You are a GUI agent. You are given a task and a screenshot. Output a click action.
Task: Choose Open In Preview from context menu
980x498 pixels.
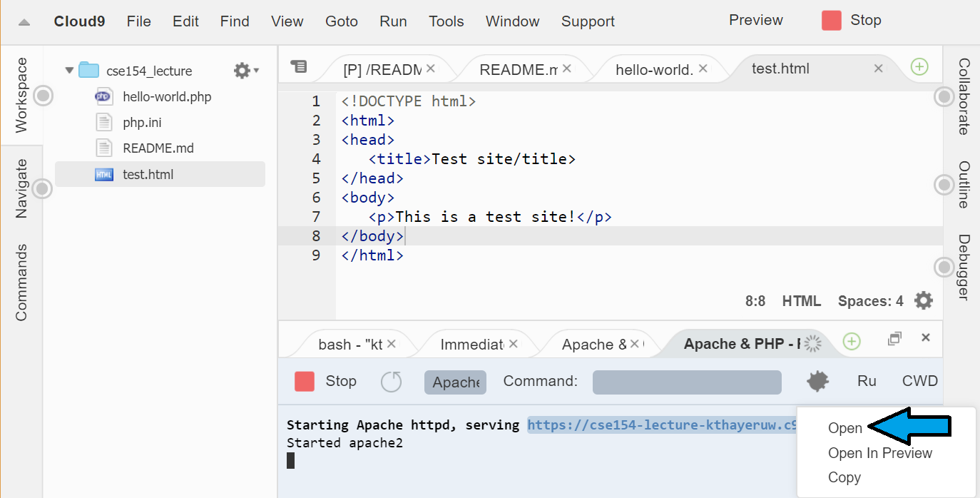tap(879, 453)
